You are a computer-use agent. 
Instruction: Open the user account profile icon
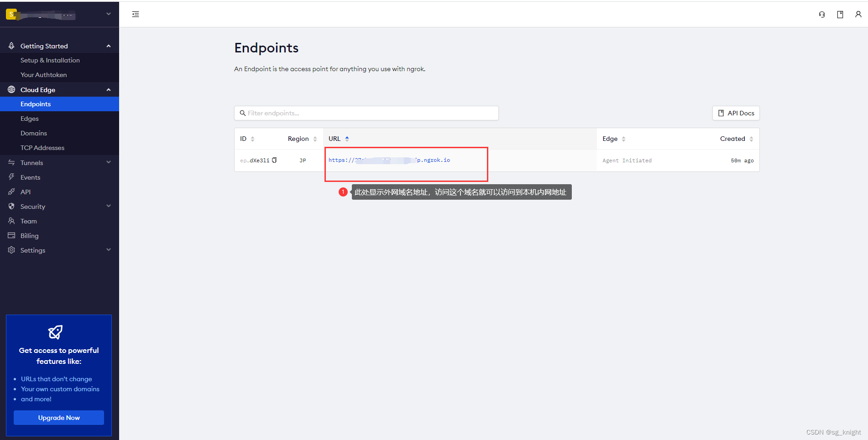point(858,15)
